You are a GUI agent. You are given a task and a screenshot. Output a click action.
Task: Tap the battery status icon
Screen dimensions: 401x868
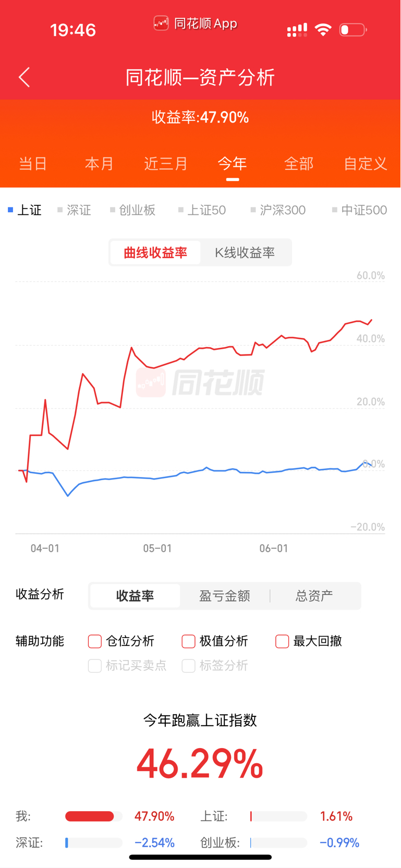tap(353, 30)
